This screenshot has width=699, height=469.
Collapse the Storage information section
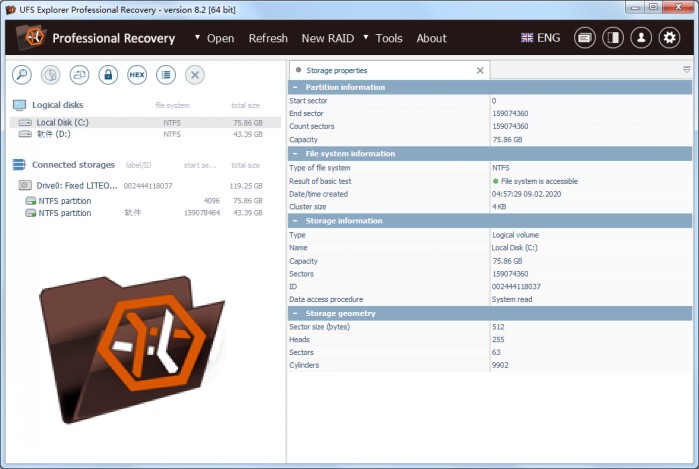tap(295, 221)
